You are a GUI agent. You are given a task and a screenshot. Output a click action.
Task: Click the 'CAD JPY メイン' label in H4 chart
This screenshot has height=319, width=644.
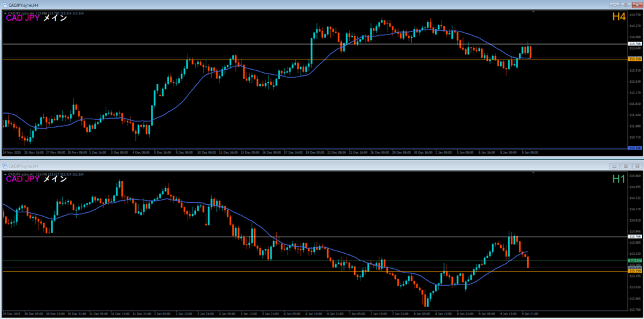tap(36, 18)
